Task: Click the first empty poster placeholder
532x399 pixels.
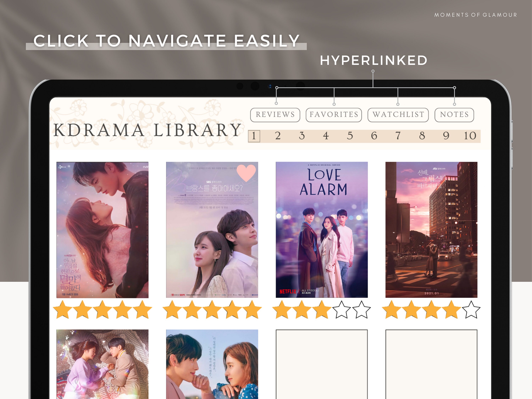Action: pyautogui.click(x=322, y=364)
